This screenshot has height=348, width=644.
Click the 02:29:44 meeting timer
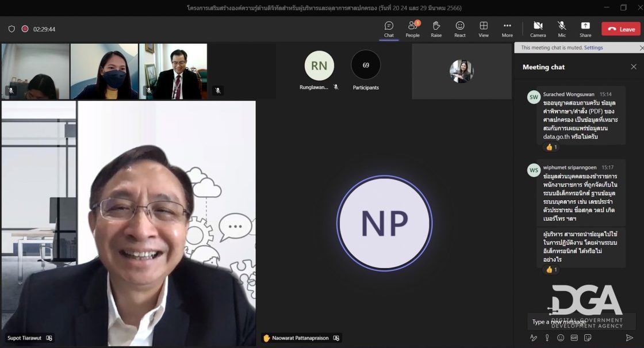click(x=44, y=29)
